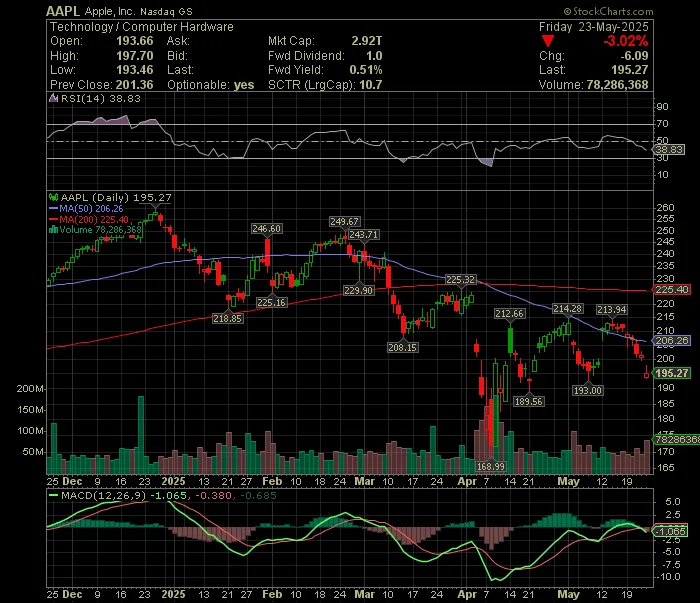Click the Mkt Cap 2.92T value
This screenshot has height=603, width=700.
point(367,41)
